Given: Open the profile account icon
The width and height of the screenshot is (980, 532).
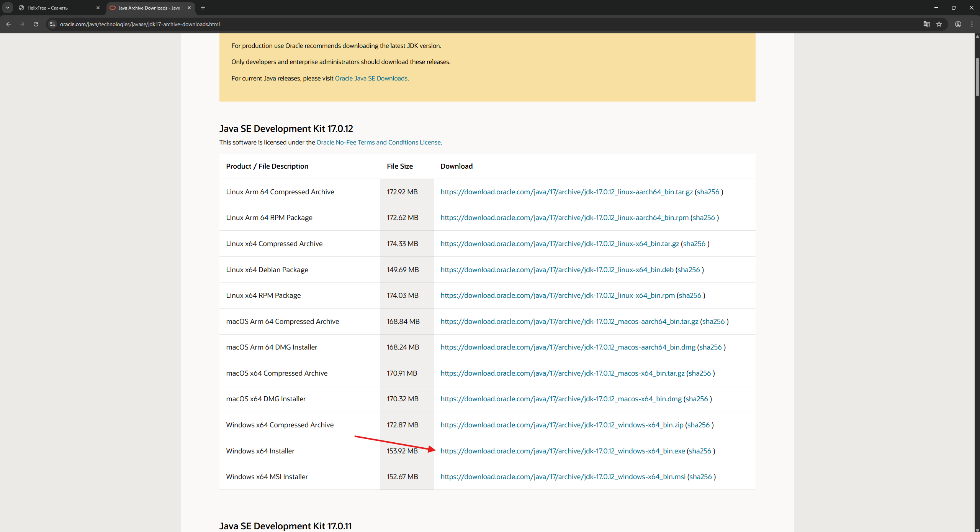Looking at the screenshot, I should [x=958, y=24].
